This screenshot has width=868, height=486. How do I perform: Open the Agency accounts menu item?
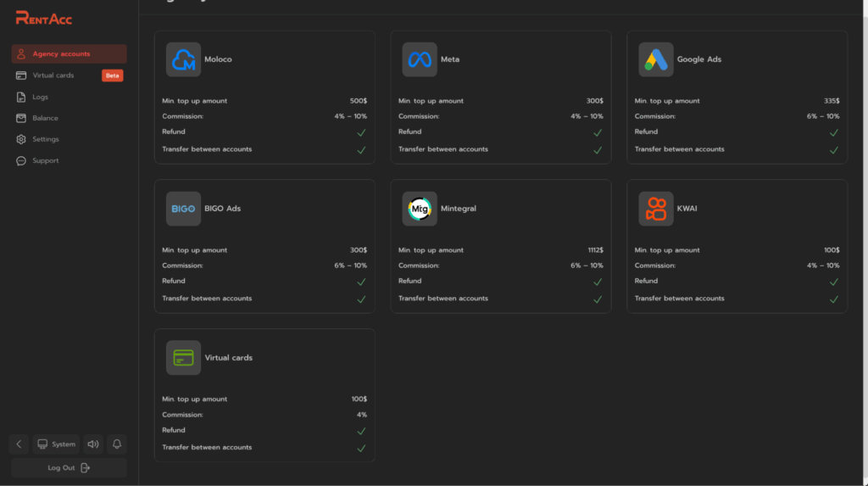coord(69,53)
